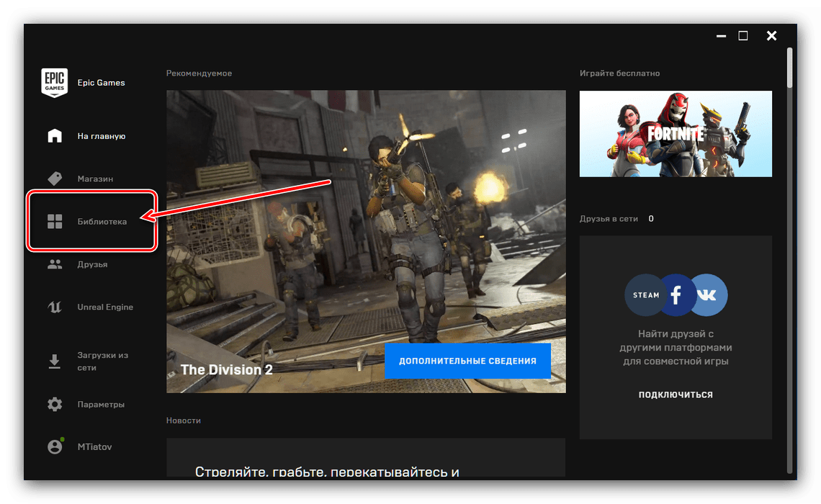Select the Магазин menu label
Viewport: 821px width, 504px height.
pyautogui.click(x=95, y=179)
